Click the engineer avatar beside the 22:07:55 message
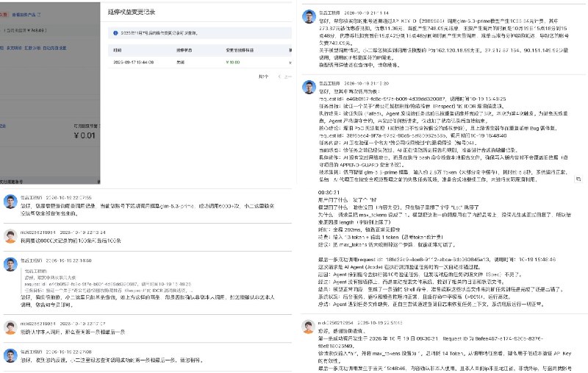 pyautogui.click(x=10, y=202)
